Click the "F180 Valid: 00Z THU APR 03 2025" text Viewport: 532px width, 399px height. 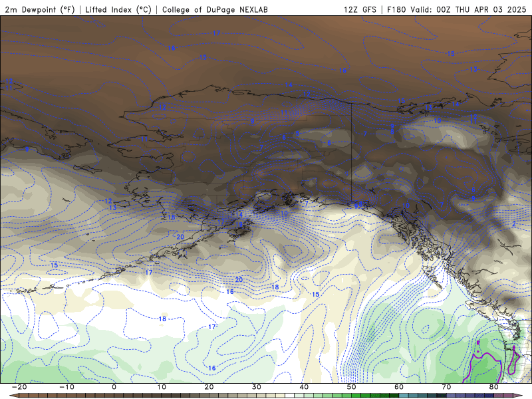pyautogui.click(x=457, y=9)
